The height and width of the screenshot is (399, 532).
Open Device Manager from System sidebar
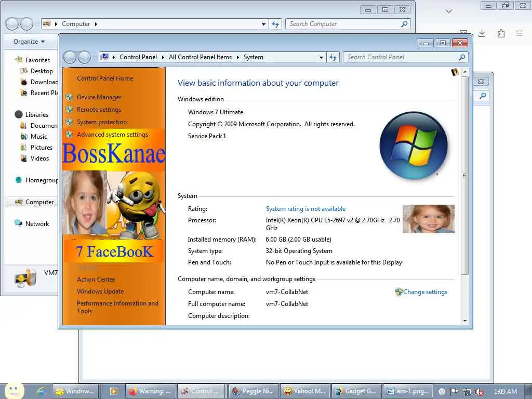99,97
